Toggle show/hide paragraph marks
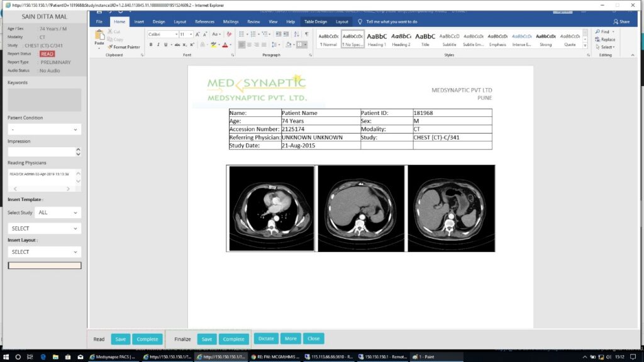The width and height of the screenshot is (644, 362). tap(306, 34)
